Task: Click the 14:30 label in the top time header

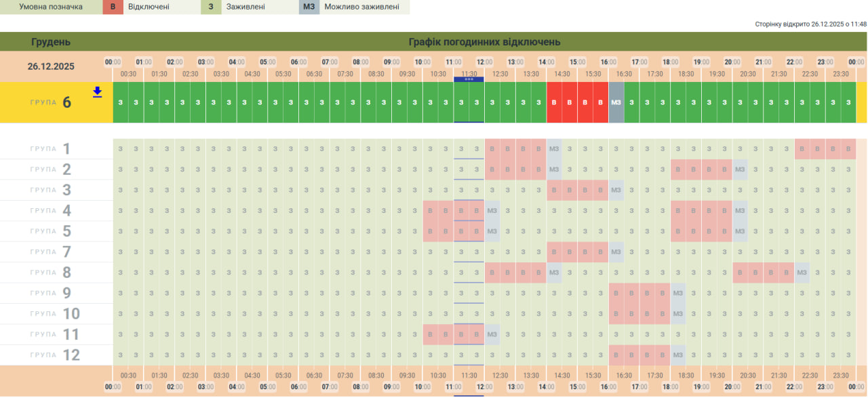Action: [562, 74]
